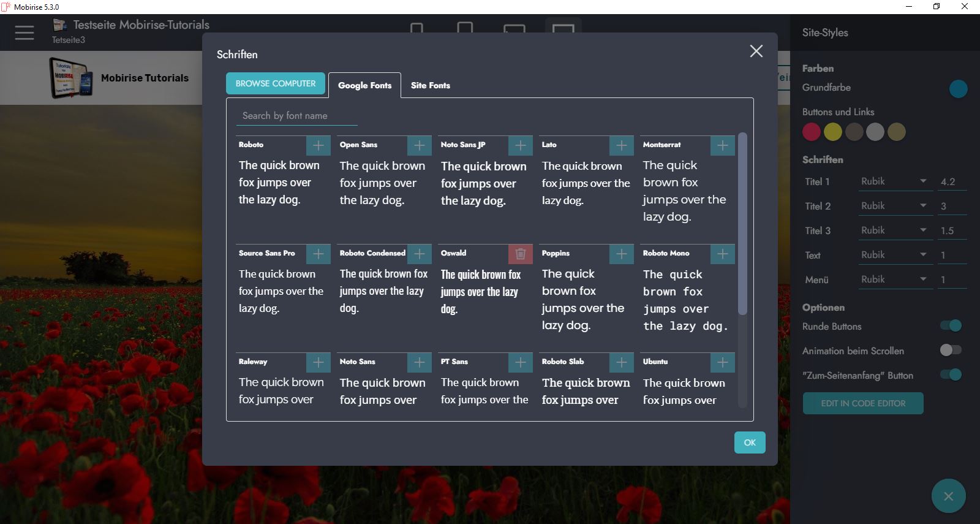Pick the Grundfarbe blue color swatch

tap(958, 89)
